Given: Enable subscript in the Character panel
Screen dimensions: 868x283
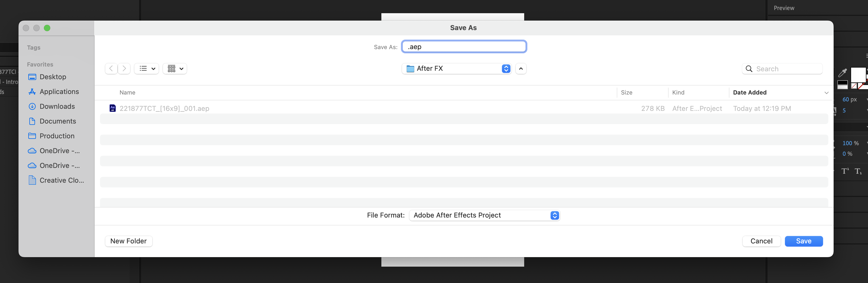Looking at the screenshot, I should [x=858, y=172].
